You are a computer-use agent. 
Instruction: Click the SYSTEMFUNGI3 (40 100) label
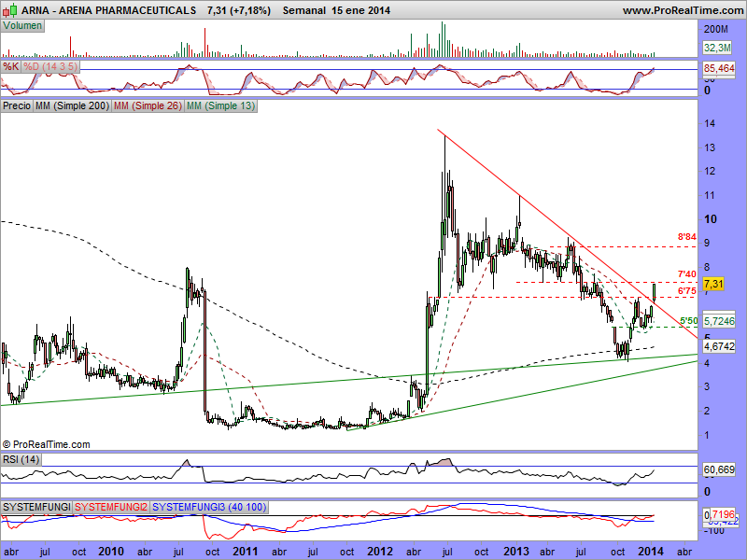point(208,507)
